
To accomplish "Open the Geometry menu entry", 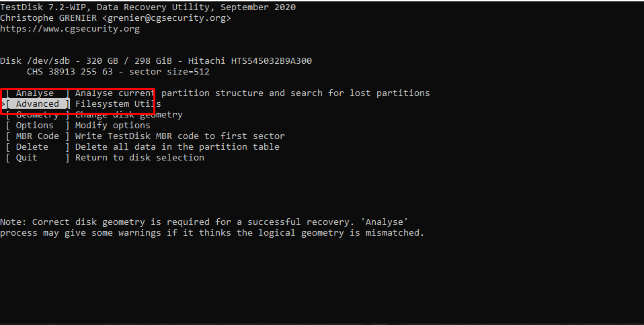I will coord(38,115).
